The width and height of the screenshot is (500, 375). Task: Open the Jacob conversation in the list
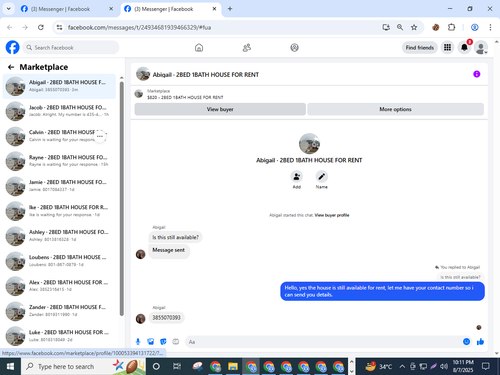[59, 111]
